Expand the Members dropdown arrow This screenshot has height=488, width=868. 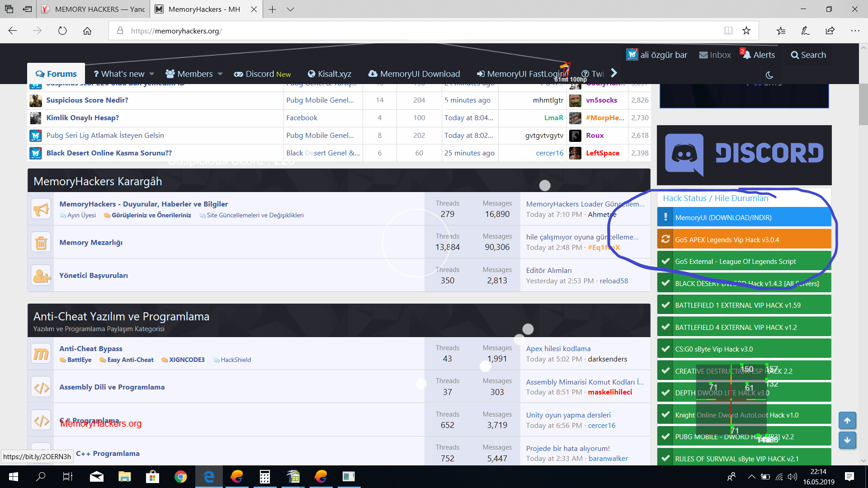click(x=220, y=74)
